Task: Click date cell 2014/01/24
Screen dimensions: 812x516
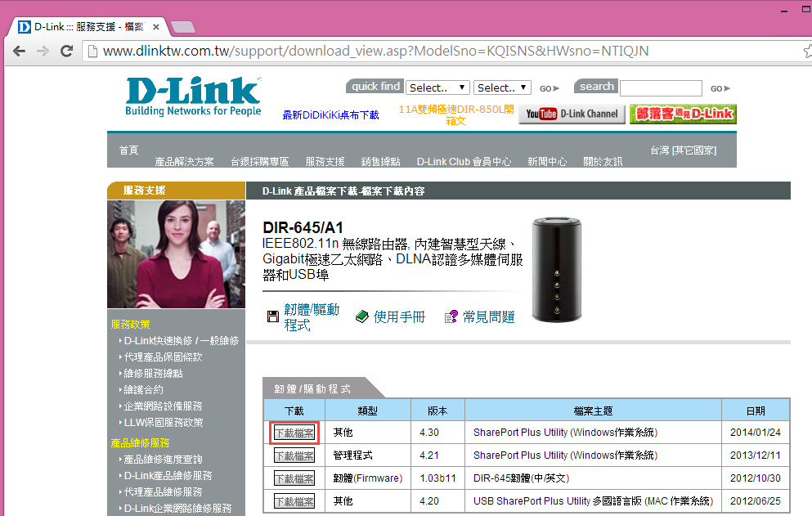Action: click(756, 432)
